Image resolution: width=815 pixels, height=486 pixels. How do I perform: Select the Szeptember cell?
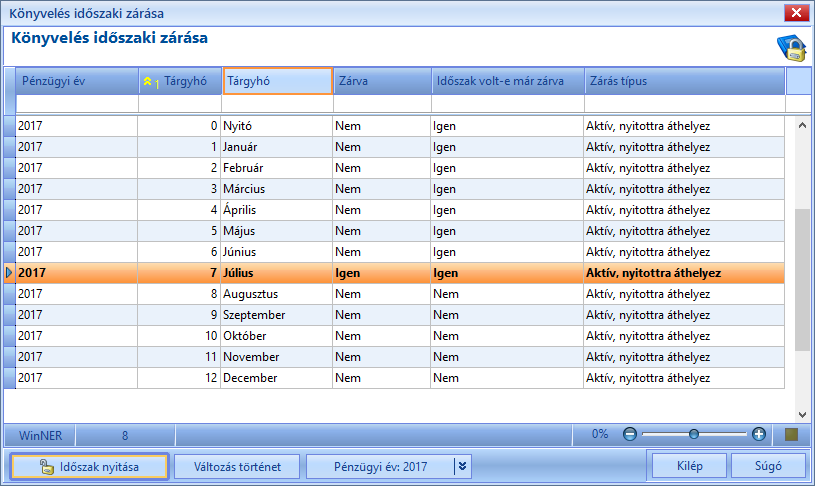(277, 315)
